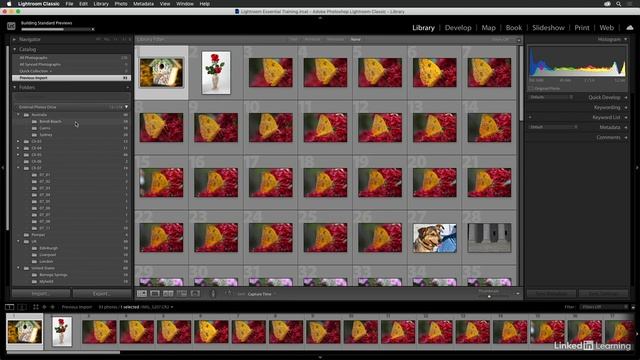This screenshot has width=640, height=360.
Task: Expand the Navigator panel
Action: coord(14,40)
